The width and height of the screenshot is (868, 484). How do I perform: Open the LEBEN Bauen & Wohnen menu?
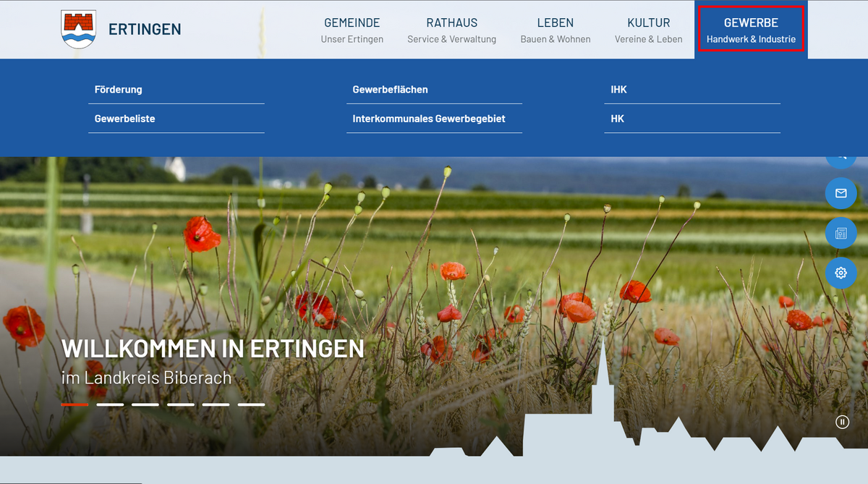coord(556,30)
